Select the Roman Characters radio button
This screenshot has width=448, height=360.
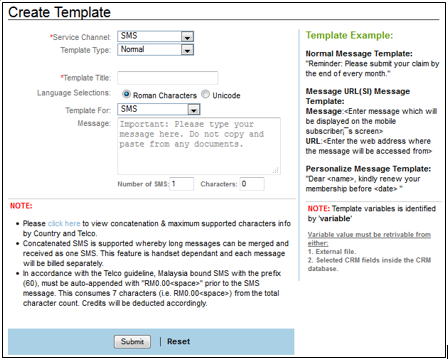[x=126, y=95]
